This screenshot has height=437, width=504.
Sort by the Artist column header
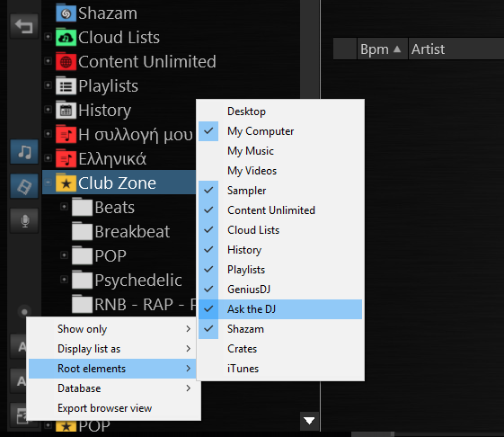[x=456, y=49]
